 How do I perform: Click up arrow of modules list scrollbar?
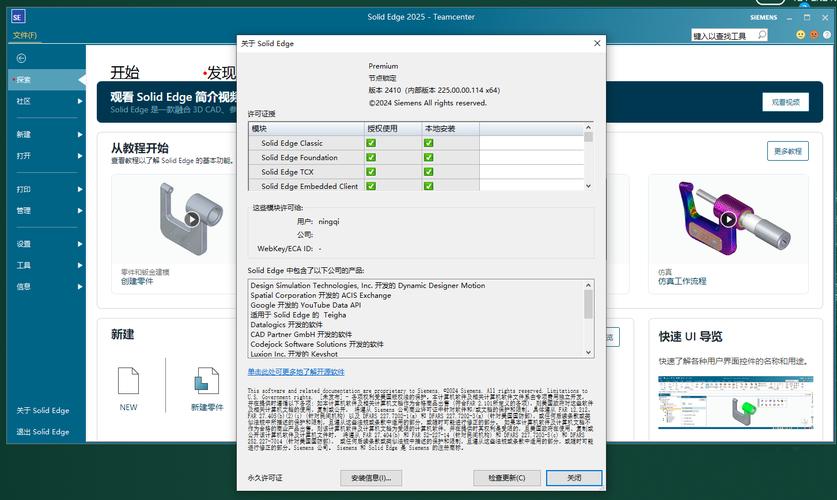click(x=588, y=128)
